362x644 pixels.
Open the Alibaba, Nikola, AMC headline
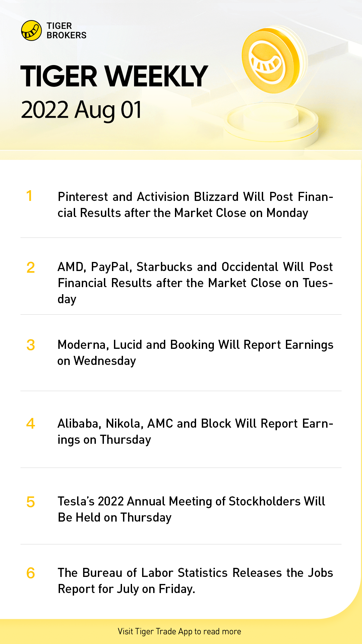point(195,431)
